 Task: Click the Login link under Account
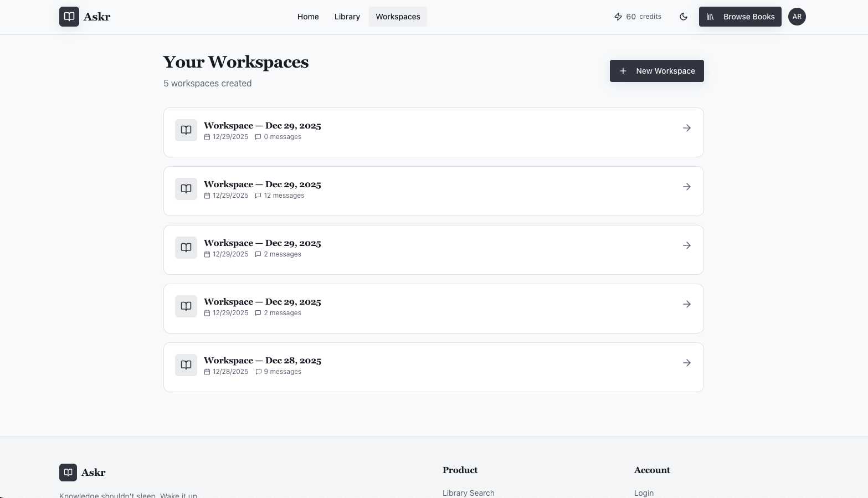coord(644,493)
